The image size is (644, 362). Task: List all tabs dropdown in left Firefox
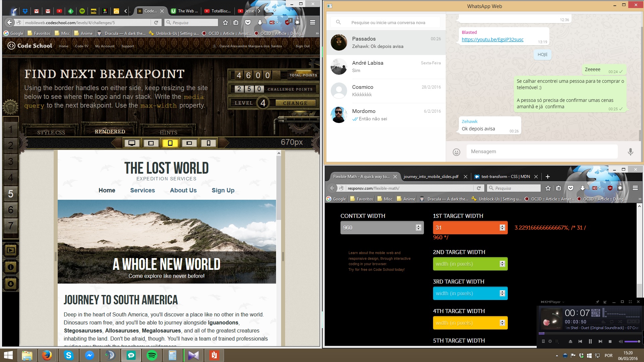(274, 11)
